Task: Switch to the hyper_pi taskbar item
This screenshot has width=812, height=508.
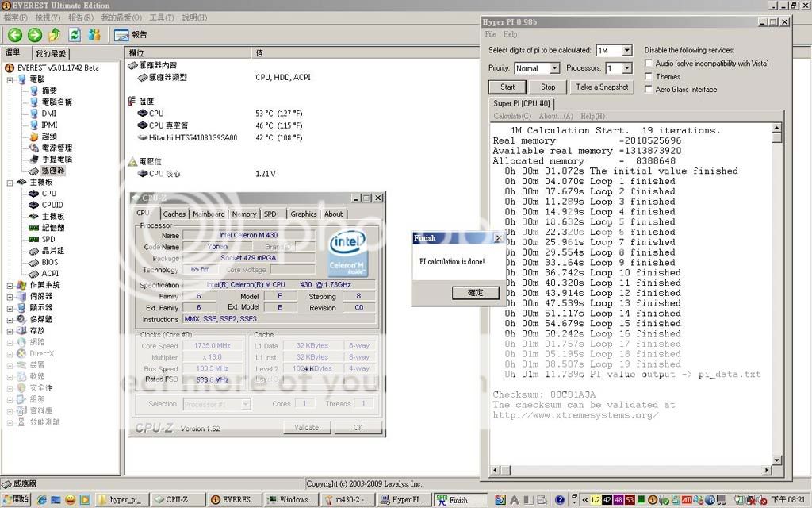Action: click(x=123, y=500)
